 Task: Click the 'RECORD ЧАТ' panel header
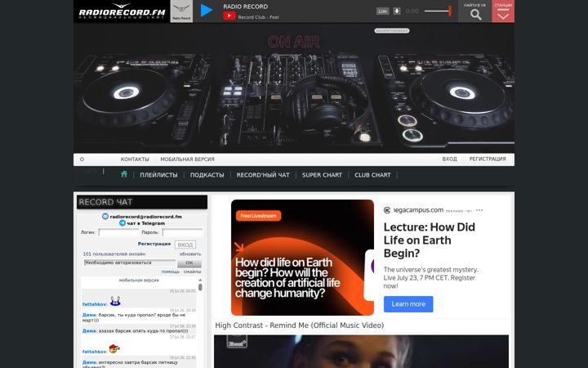click(x=142, y=202)
